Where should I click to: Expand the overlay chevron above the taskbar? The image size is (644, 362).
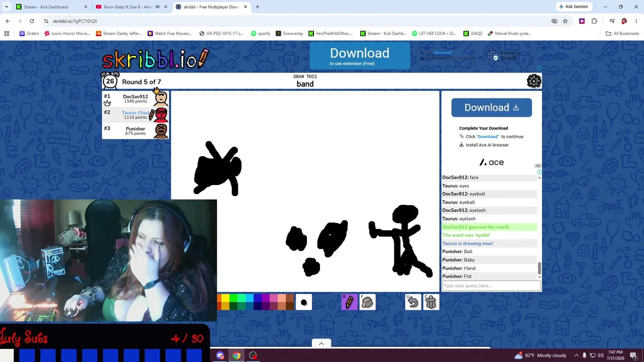pyautogui.click(x=321, y=343)
